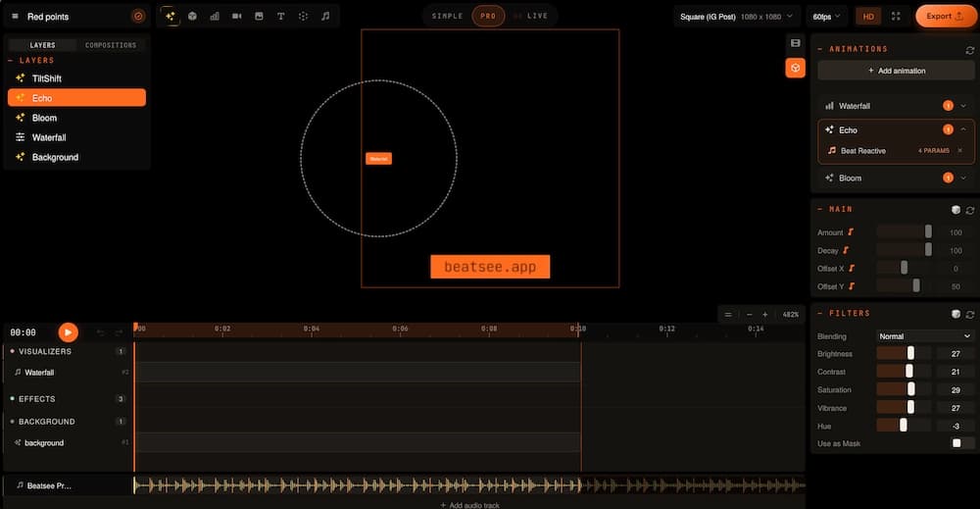Image resolution: width=980 pixels, height=509 pixels.
Task: Adjust the Hue slider
Action: [x=904, y=426]
